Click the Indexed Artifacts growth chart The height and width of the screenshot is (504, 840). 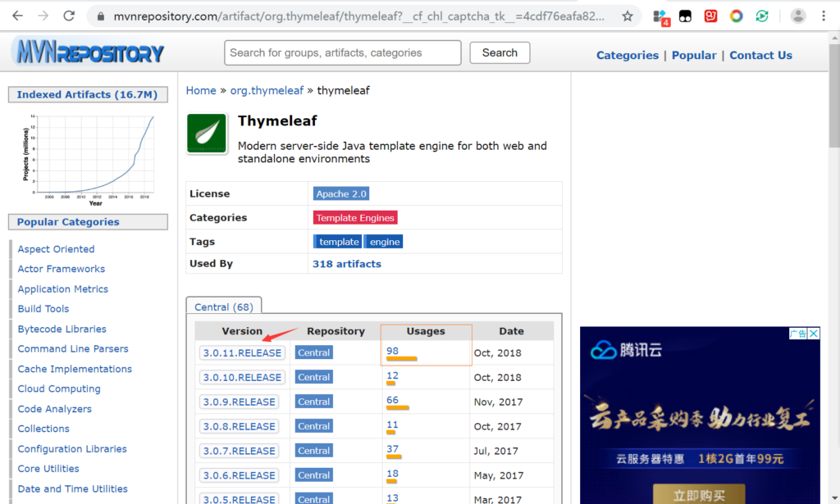tap(89, 158)
